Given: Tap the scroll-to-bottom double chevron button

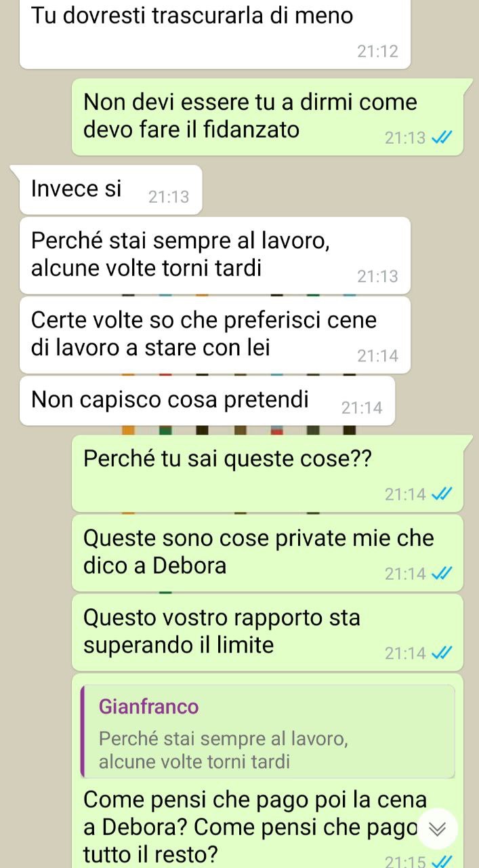Looking at the screenshot, I should 438,829.
